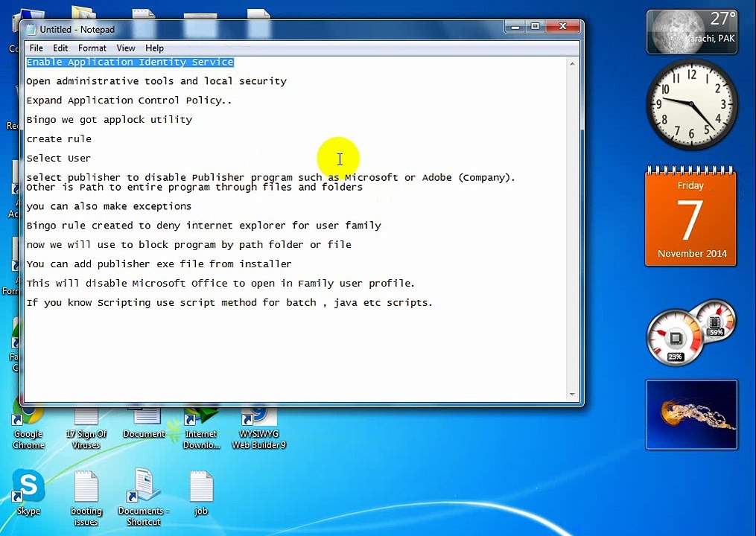The image size is (756, 536).
Task: Click line 'Other is Path to entire program'
Action: click(x=194, y=187)
